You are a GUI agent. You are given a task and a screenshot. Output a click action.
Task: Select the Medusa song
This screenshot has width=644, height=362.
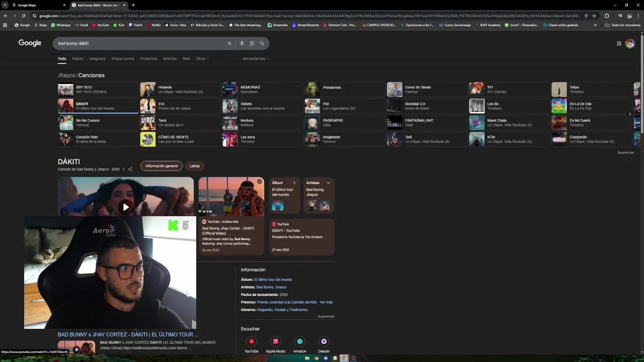(x=262, y=123)
